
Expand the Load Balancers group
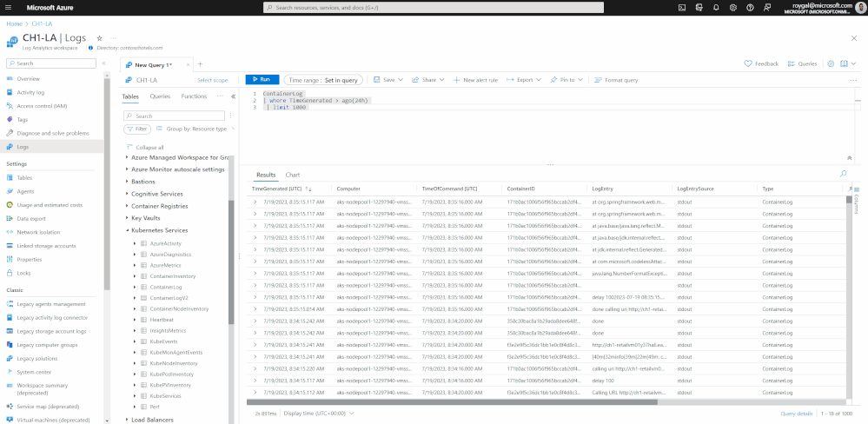[x=127, y=420]
